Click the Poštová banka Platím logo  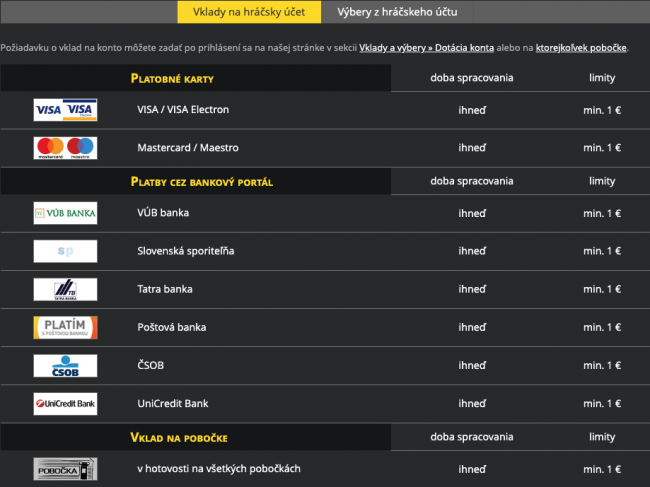click(65, 327)
